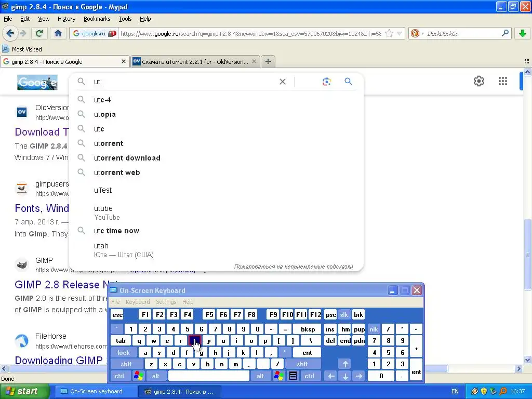
Task: Click the Google doodle logo
Action: [x=37, y=83]
